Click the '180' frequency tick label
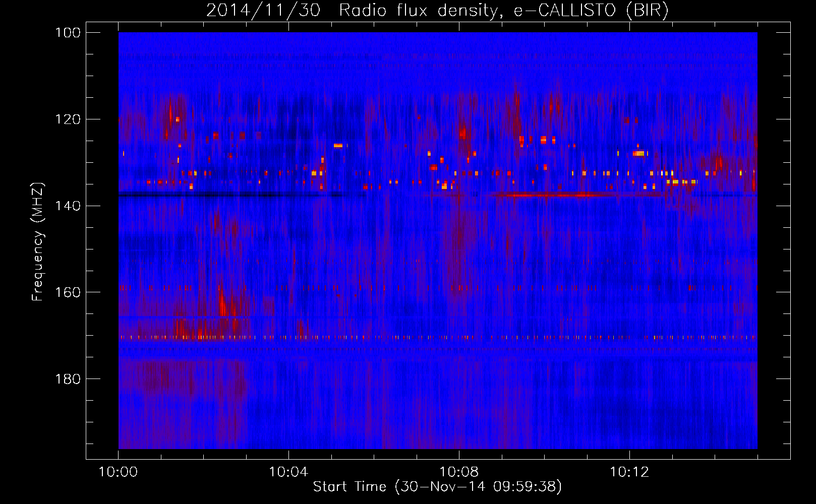This screenshot has height=504, width=816. pyautogui.click(x=67, y=379)
